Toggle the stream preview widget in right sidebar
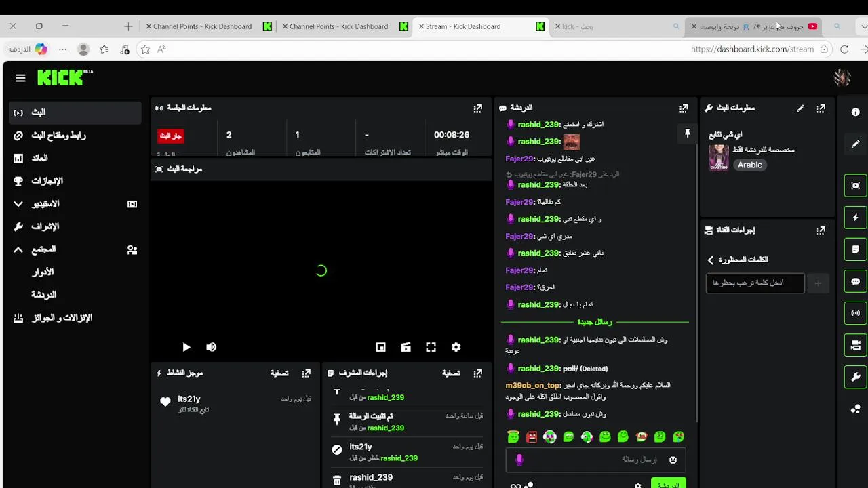 pos(855,186)
